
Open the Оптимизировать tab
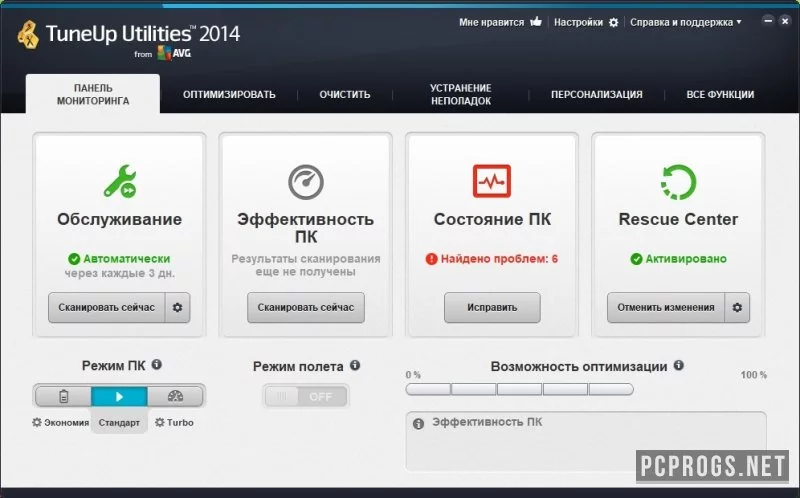(x=229, y=94)
